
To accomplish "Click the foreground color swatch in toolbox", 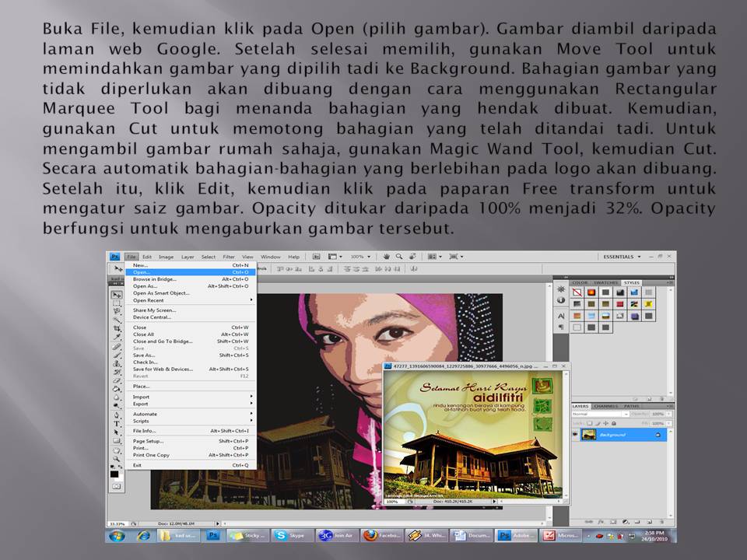I will point(114,474).
